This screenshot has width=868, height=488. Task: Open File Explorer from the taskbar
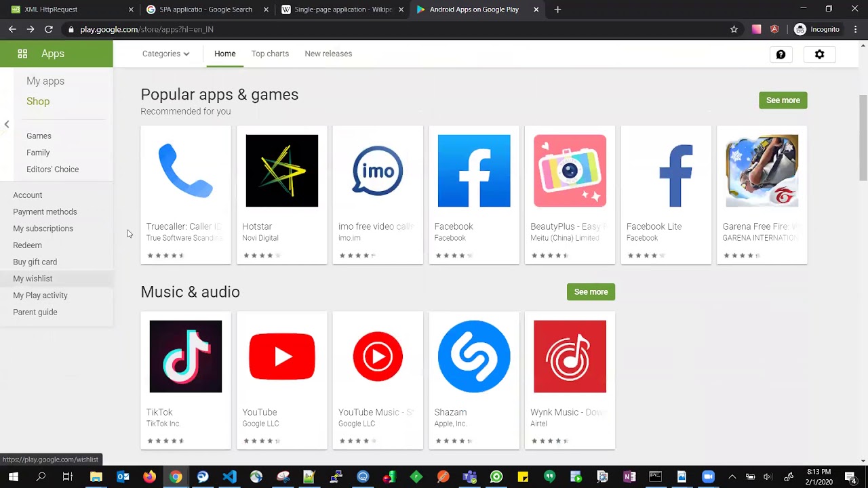point(96,477)
